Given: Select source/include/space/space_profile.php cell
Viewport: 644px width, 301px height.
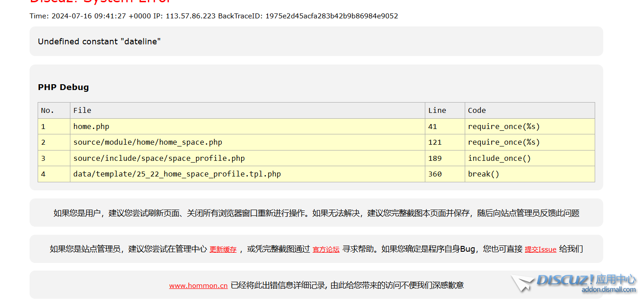Looking at the screenshot, I should pos(247,158).
